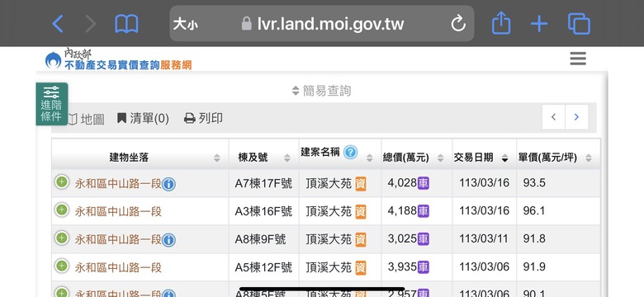This screenshot has height=297, width=644.
Task: Select unit price 91.8 cell
Action: click(534, 238)
